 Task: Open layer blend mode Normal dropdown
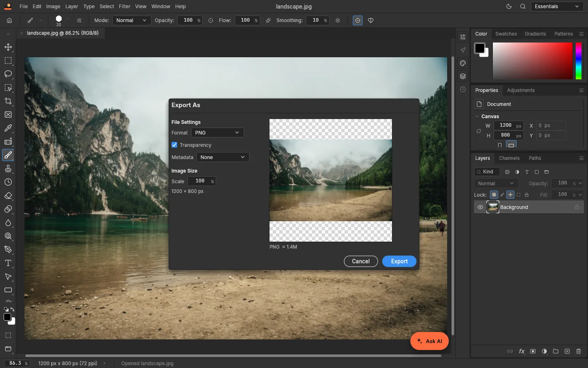click(x=496, y=183)
